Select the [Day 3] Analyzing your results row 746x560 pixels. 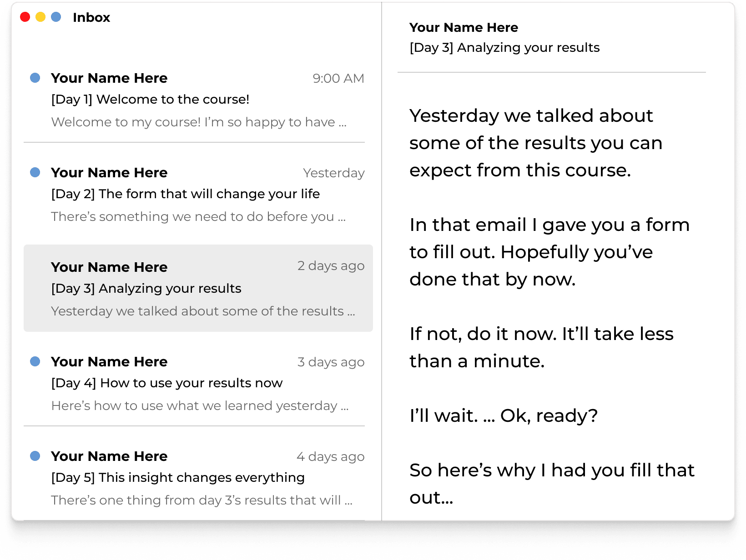click(198, 288)
